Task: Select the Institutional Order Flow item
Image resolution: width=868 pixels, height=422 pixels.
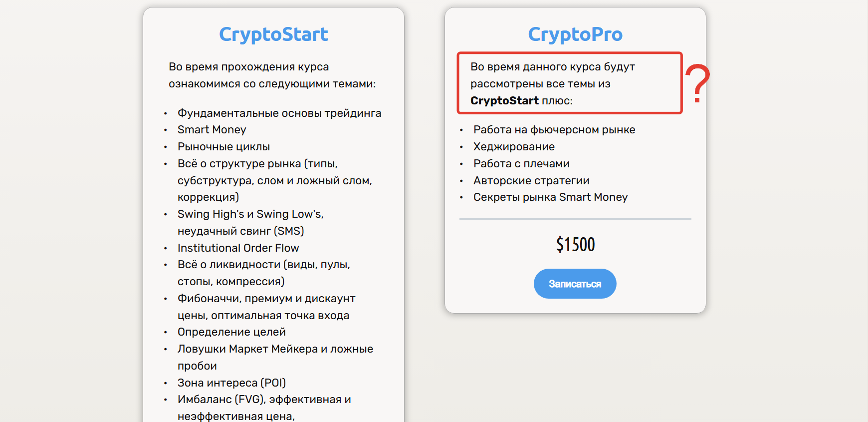Action: [238, 248]
